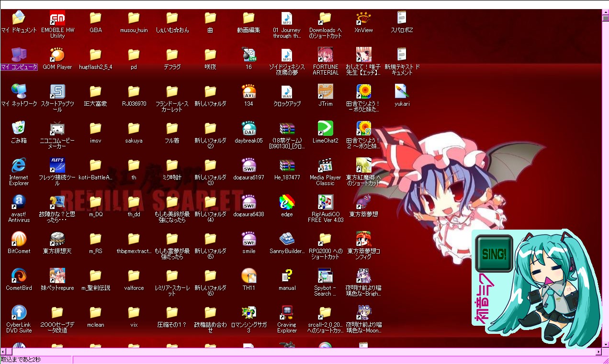Open フレッツ接続ツール shortcut
609x364 pixels.
tap(57, 165)
